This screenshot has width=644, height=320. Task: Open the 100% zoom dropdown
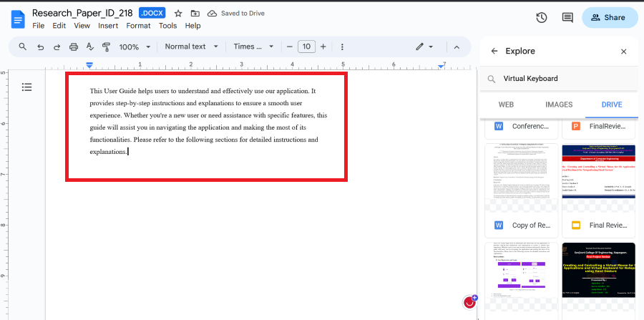pos(135,47)
